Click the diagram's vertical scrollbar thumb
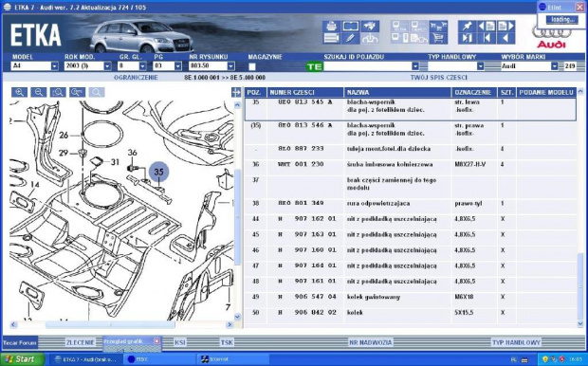Image resolution: width=588 pixels, height=366 pixels. click(x=237, y=216)
